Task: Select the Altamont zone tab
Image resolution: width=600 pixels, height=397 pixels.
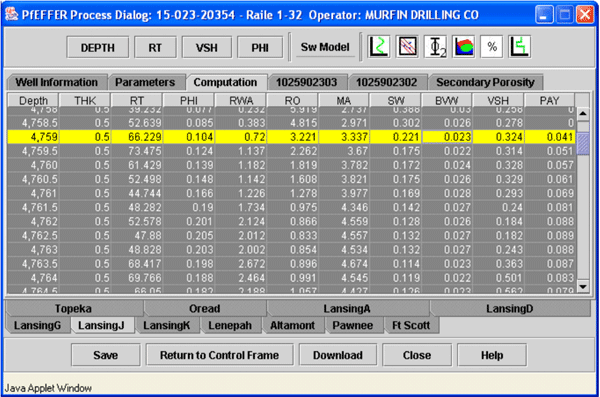Action: click(x=292, y=325)
